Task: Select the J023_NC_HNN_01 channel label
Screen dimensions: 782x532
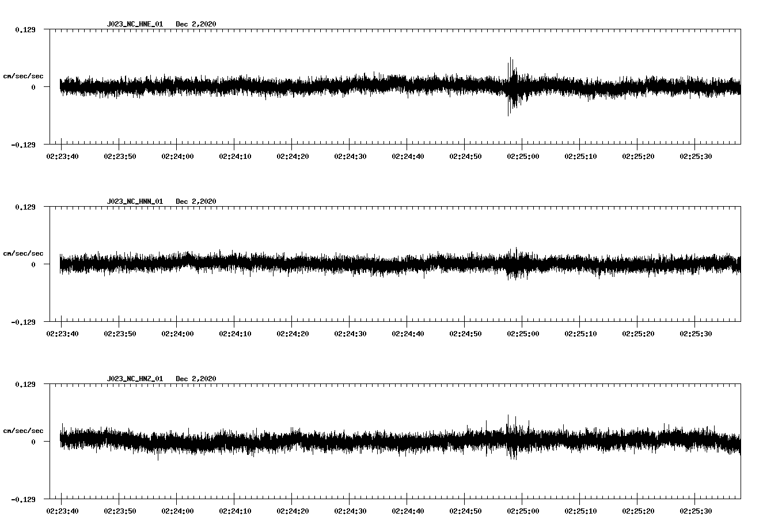Action: (x=134, y=202)
